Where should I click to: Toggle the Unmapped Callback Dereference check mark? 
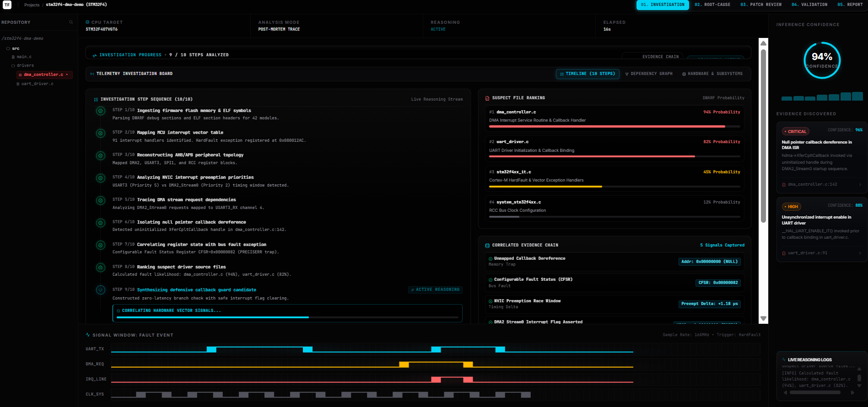pos(491,259)
